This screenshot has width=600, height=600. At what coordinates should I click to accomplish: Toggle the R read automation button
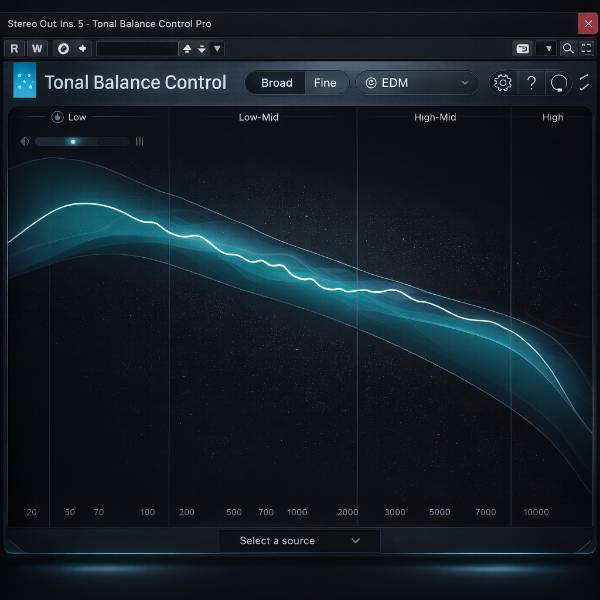coord(14,48)
